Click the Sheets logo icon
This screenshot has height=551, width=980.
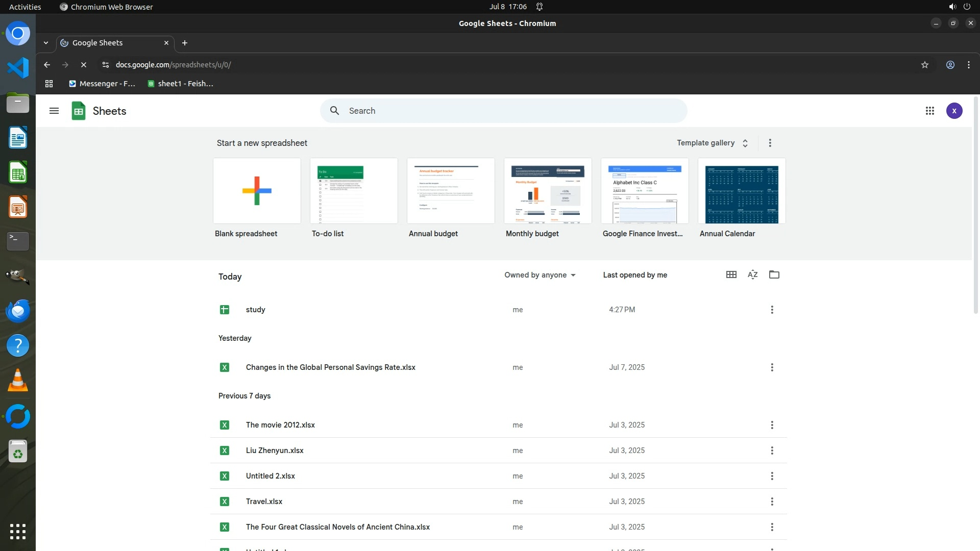[79, 111]
